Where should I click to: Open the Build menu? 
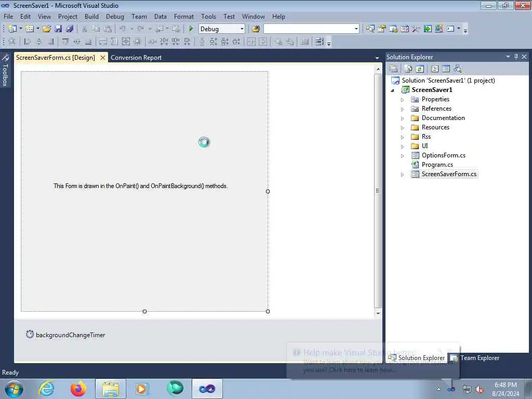pyautogui.click(x=91, y=16)
